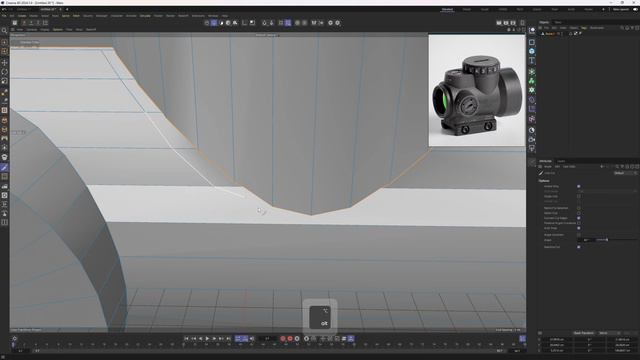Add a Camera from the object palette

[531, 140]
